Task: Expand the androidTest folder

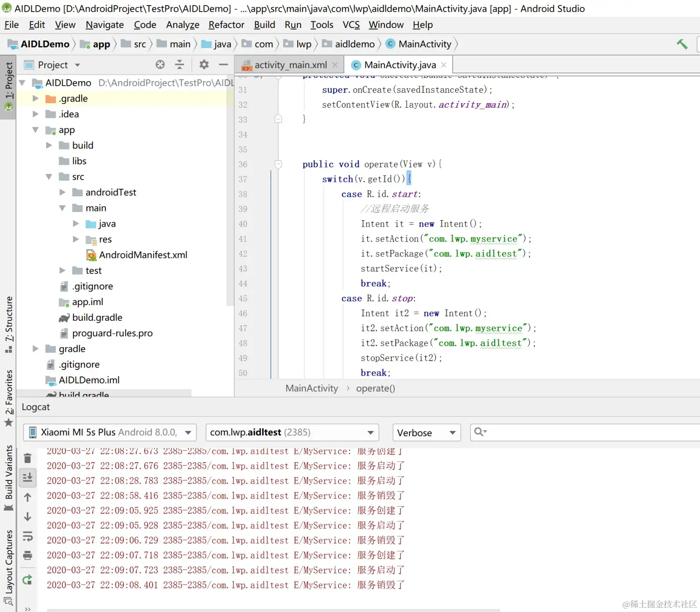Action: 63,192
